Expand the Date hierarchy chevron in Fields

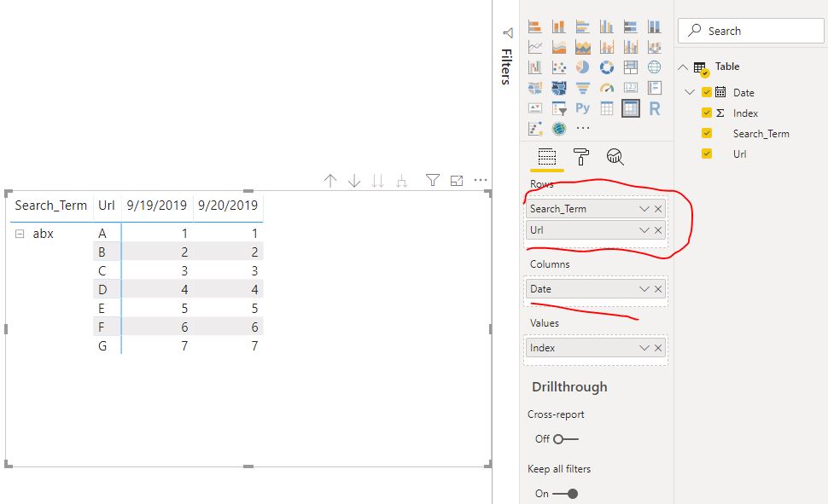690,92
